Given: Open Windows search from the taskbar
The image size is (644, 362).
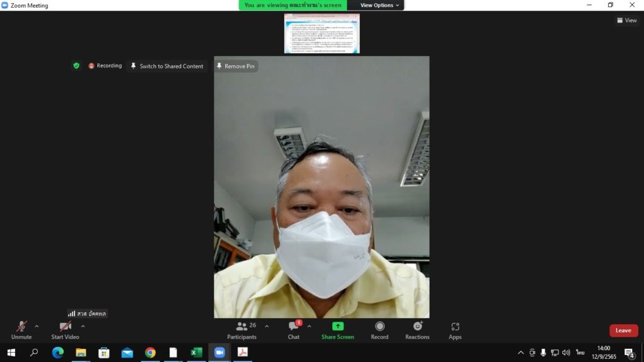Looking at the screenshot, I should click(x=34, y=353).
